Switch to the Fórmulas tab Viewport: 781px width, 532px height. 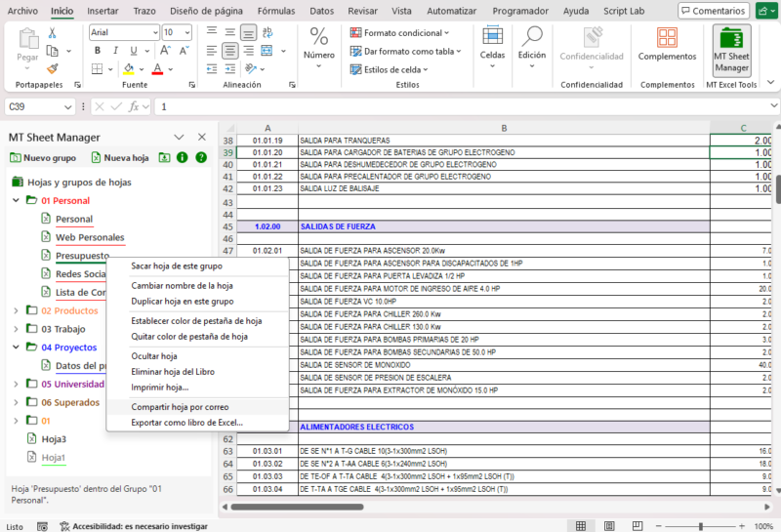coord(276,11)
